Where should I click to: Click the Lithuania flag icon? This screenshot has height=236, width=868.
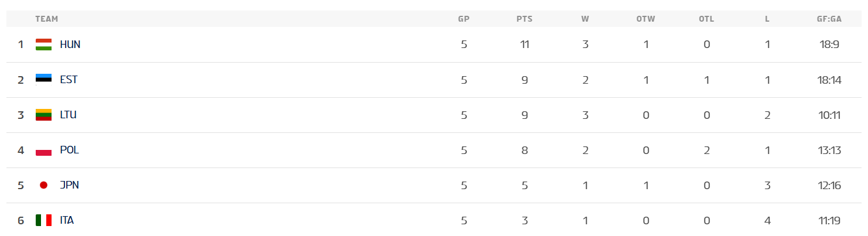[44, 115]
